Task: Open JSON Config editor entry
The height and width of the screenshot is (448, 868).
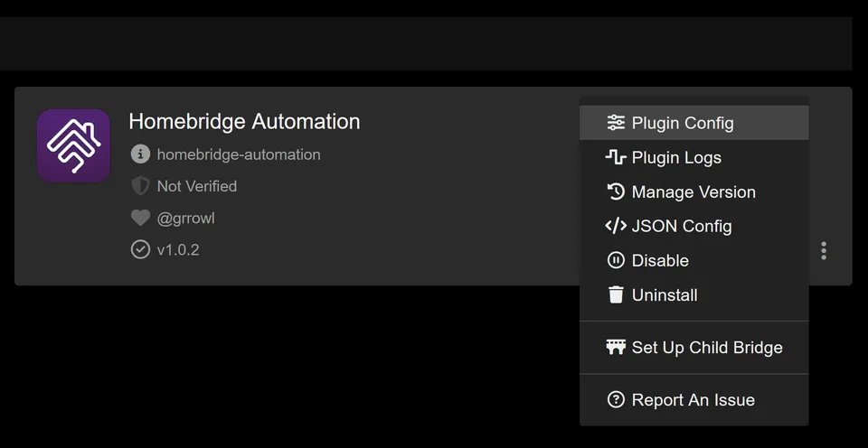Action: click(693, 226)
